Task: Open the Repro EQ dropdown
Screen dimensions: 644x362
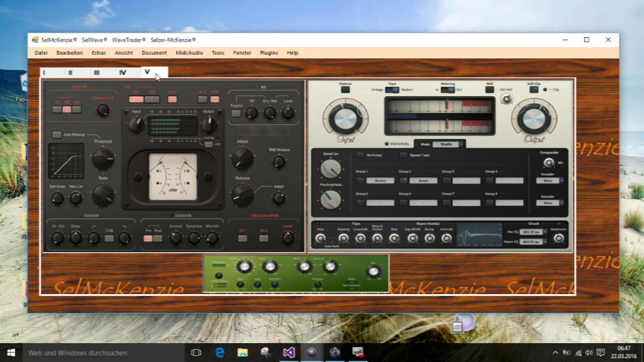Action: coord(533,242)
